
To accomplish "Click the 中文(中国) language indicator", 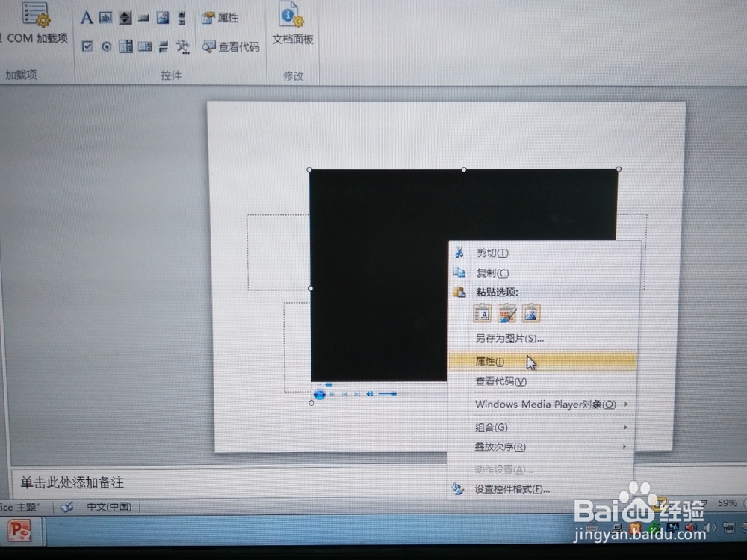I will [109, 507].
